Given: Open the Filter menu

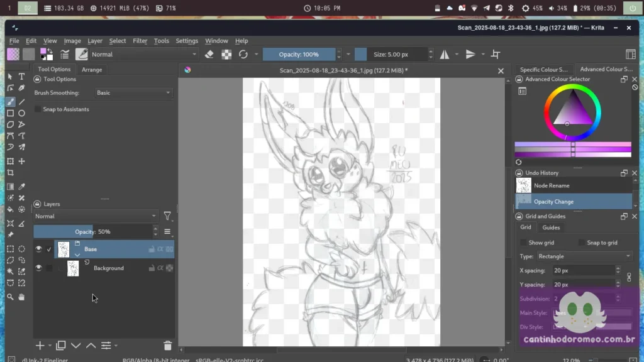Looking at the screenshot, I should tap(140, 41).
